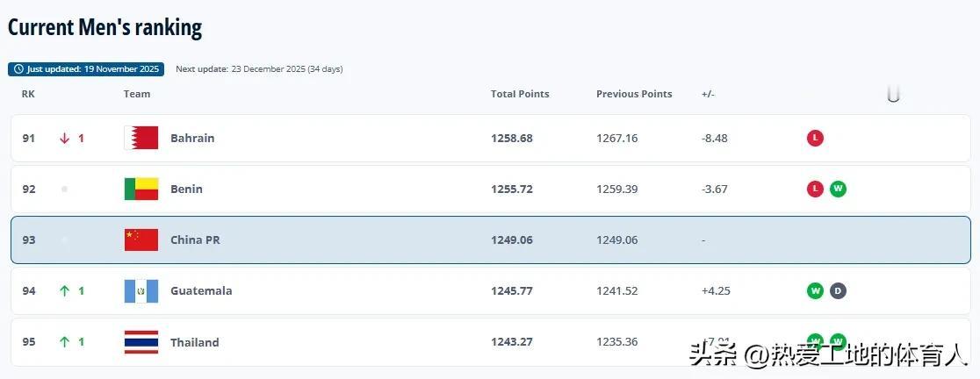Screen dimensions: 980x379
Task: Click Benin's green W result badge
Action: coord(838,189)
